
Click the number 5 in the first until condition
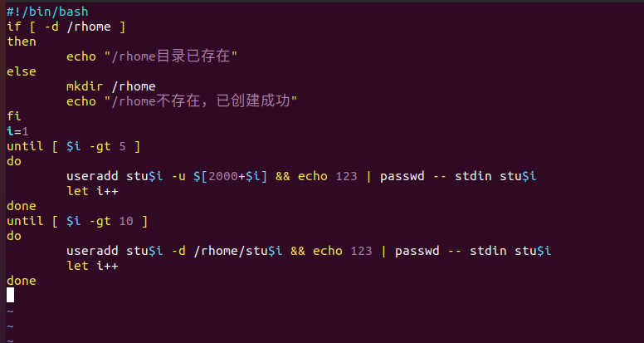[122, 146]
